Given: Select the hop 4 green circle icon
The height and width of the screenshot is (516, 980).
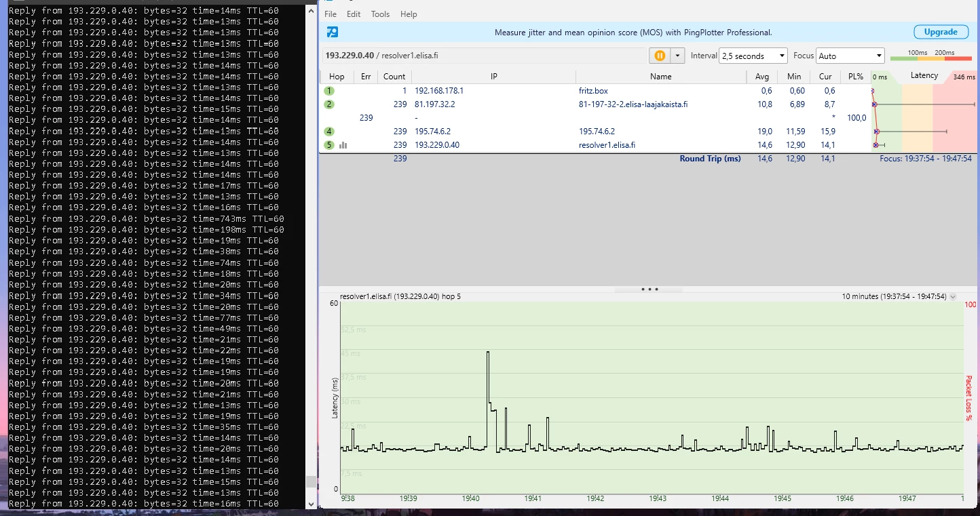Looking at the screenshot, I should point(329,132).
